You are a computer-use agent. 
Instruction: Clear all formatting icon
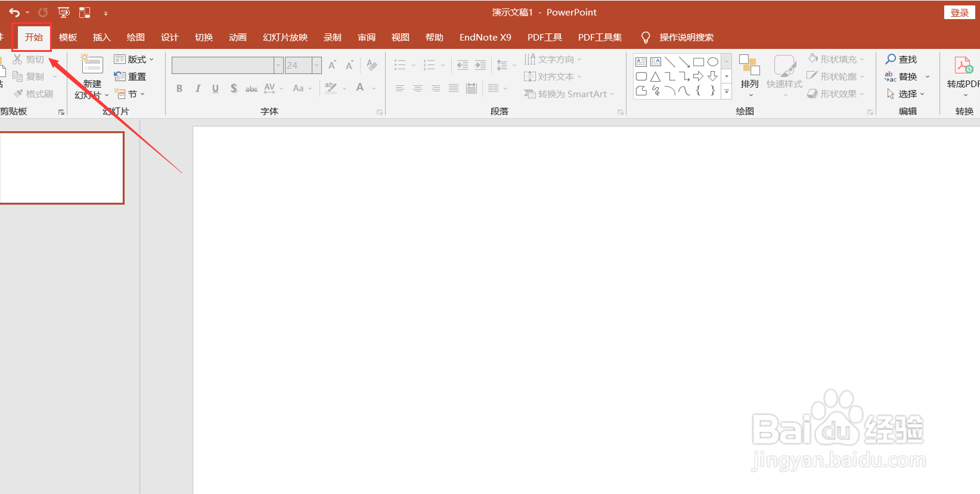[x=371, y=65]
